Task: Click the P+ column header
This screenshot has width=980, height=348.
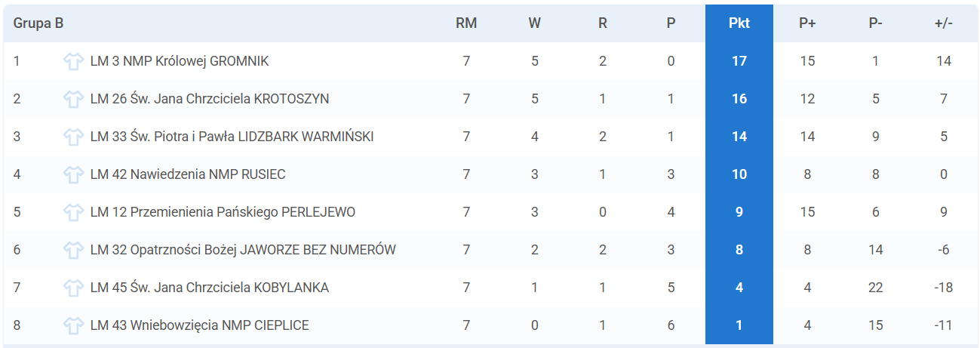Action: [807, 23]
